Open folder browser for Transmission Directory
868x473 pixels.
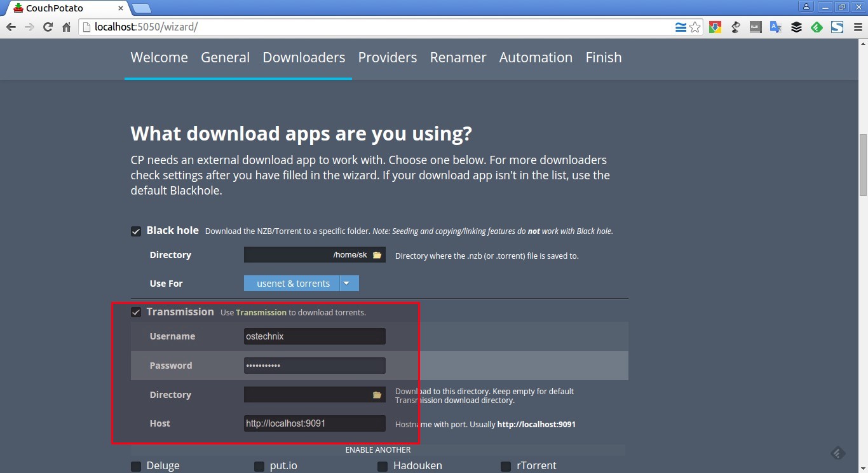pos(377,395)
